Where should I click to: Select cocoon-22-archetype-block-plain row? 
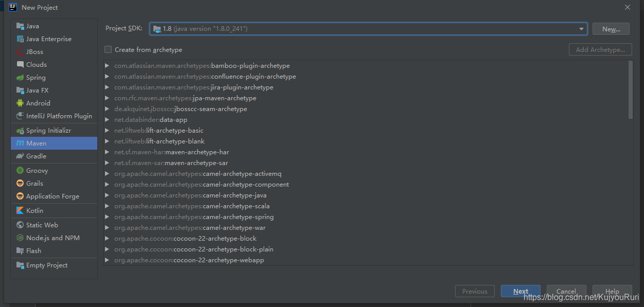pos(365,249)
